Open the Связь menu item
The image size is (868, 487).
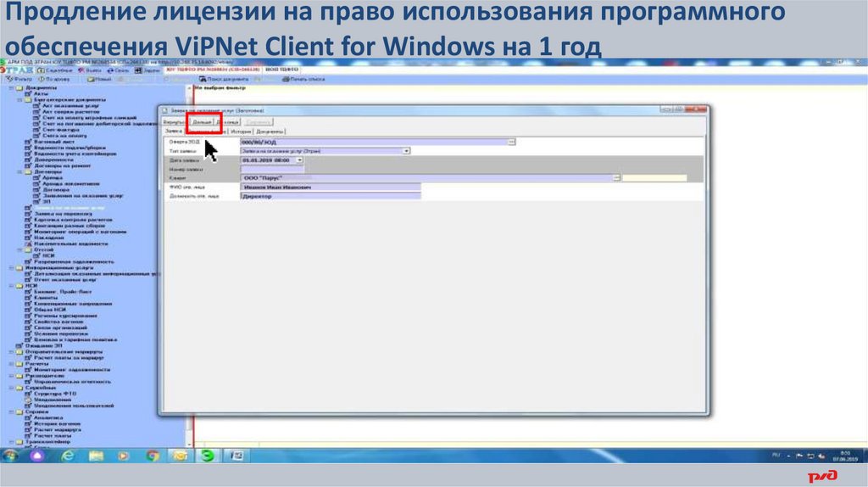[118, 70]
